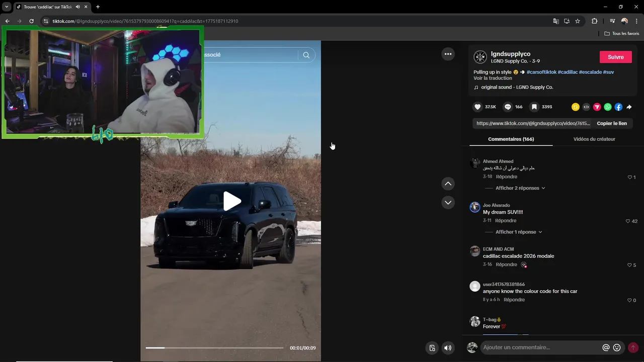Bookmark the video with the favorites icon
644x362 pixels.
point(534,107)
